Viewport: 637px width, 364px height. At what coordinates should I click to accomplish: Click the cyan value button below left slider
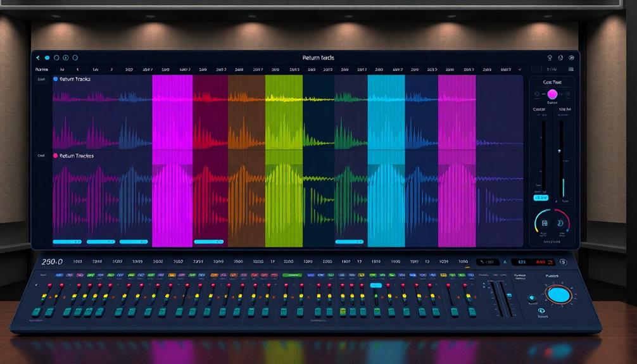[x=541, y=198]
